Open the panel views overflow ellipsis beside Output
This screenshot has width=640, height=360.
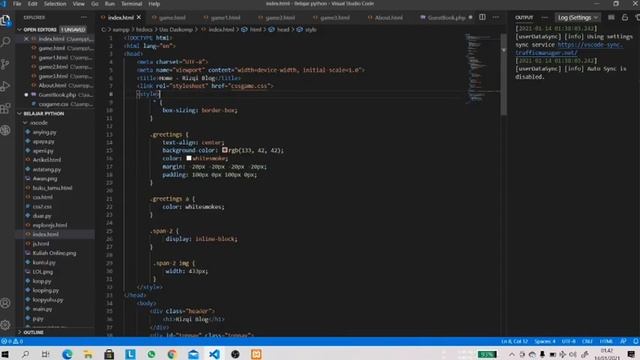coord(545,18)
